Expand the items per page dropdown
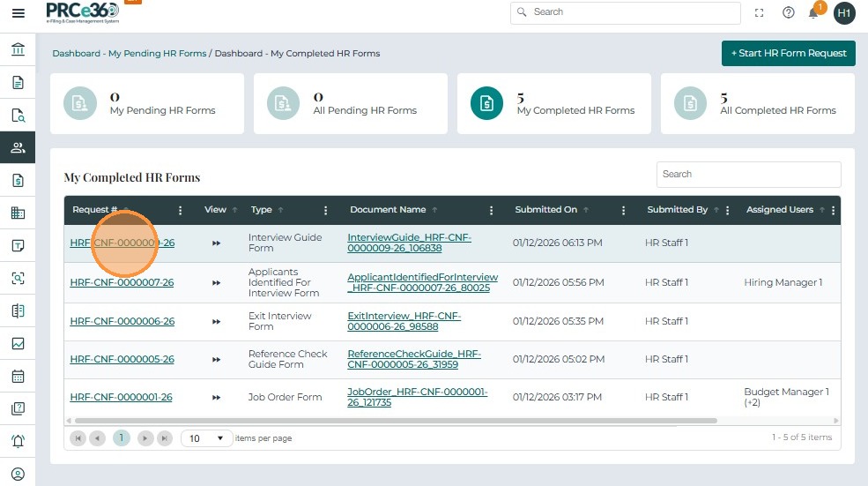 (207, 438)
